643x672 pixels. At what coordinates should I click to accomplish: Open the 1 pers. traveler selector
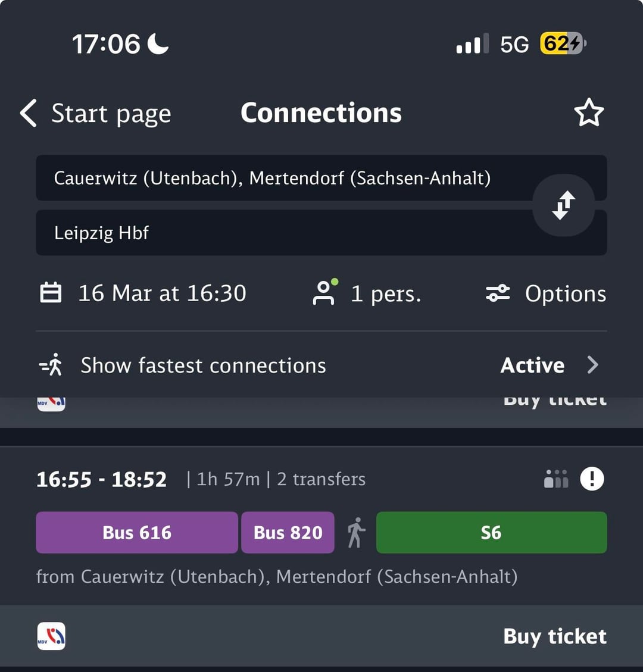click(385, 293)
